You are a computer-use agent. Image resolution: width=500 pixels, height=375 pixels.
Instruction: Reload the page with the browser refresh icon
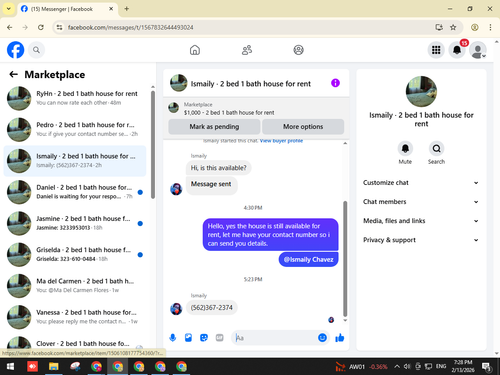click(x=41, y=27)
